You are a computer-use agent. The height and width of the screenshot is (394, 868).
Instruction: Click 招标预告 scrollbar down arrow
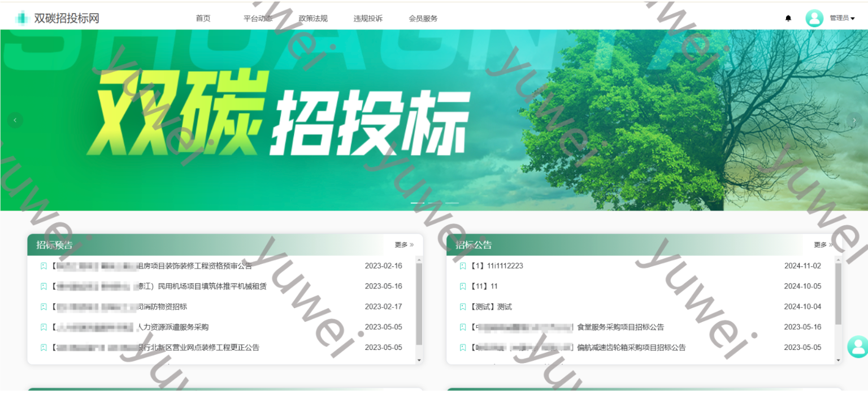click(419, 360)
